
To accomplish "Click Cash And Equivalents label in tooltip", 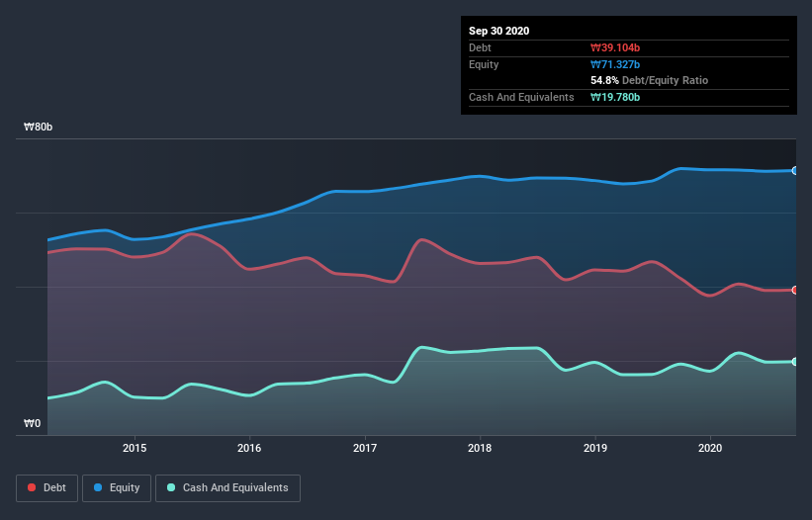I will [521, 97].
